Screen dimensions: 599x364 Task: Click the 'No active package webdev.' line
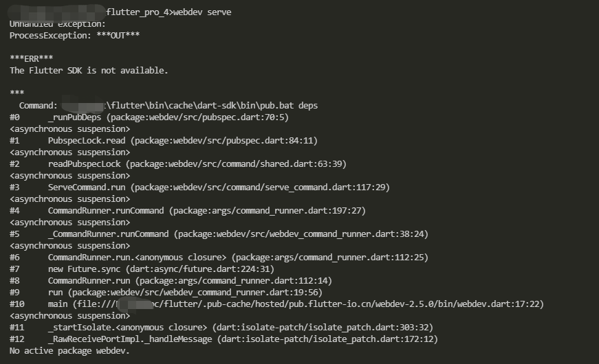(x=69, y=351)
